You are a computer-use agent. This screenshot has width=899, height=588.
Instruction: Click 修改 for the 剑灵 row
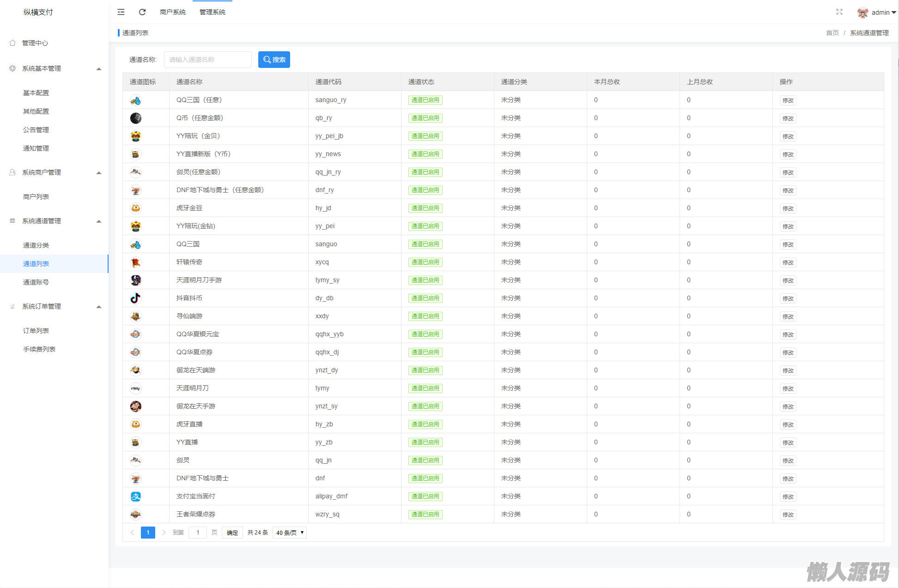click(x=788, y=461)
